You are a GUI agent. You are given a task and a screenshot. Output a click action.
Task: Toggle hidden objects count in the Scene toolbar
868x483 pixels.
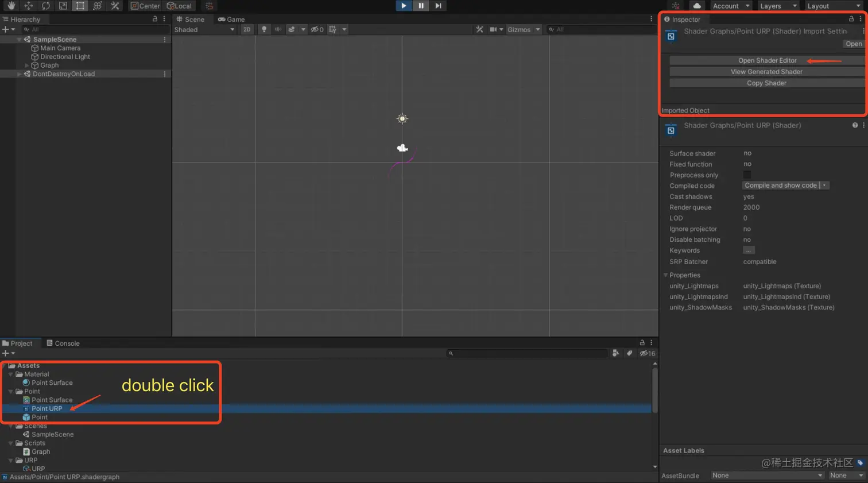[317, 29]
